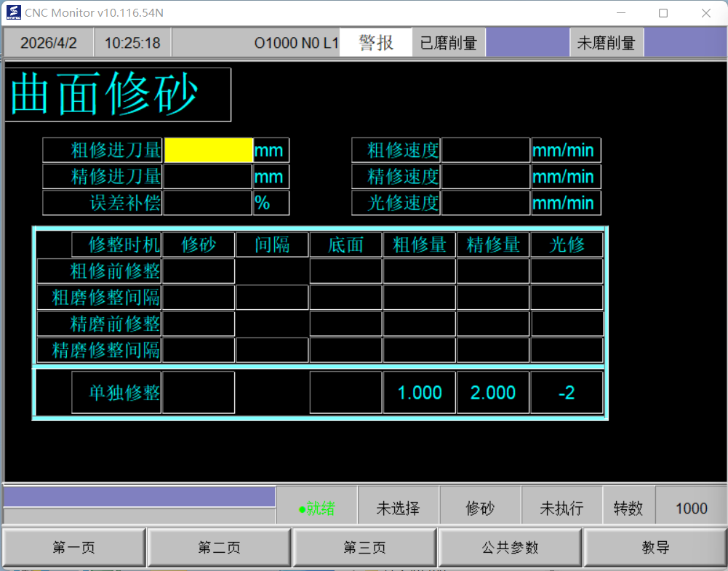Click the CNC Monitor app icon in title bar
The width and height of the screenshot is (728, 571).
point(14,12)
